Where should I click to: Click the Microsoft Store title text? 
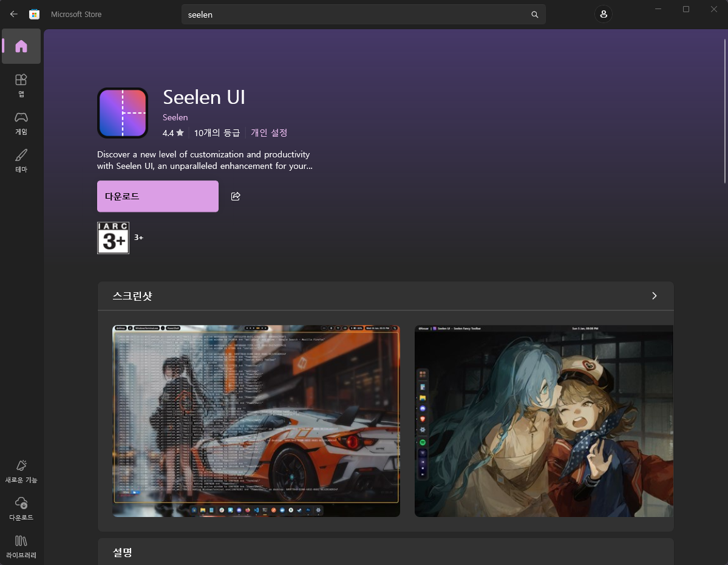pyautogui.click(x=76, y=15)
